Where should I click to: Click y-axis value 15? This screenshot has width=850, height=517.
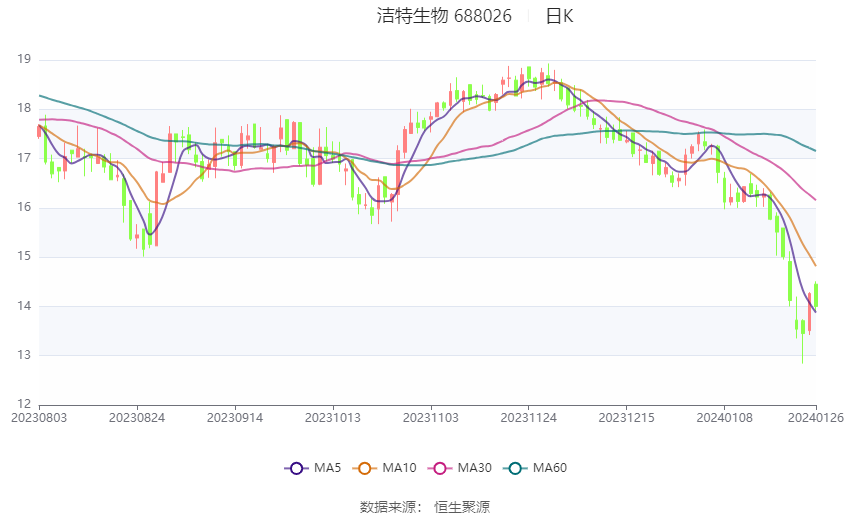tap(24, 256)
